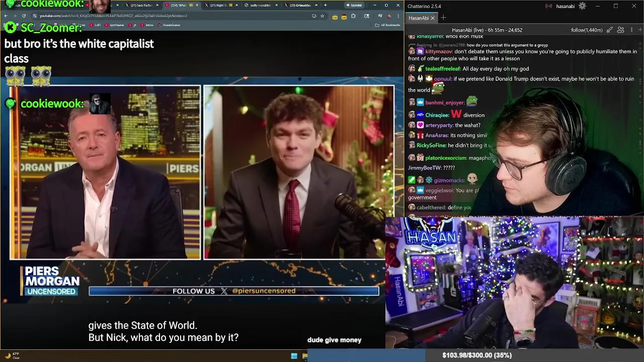Screen dimensions: 644x362
Task: Click the red W emote by Chiraqiee
Action: click(456, 115)
